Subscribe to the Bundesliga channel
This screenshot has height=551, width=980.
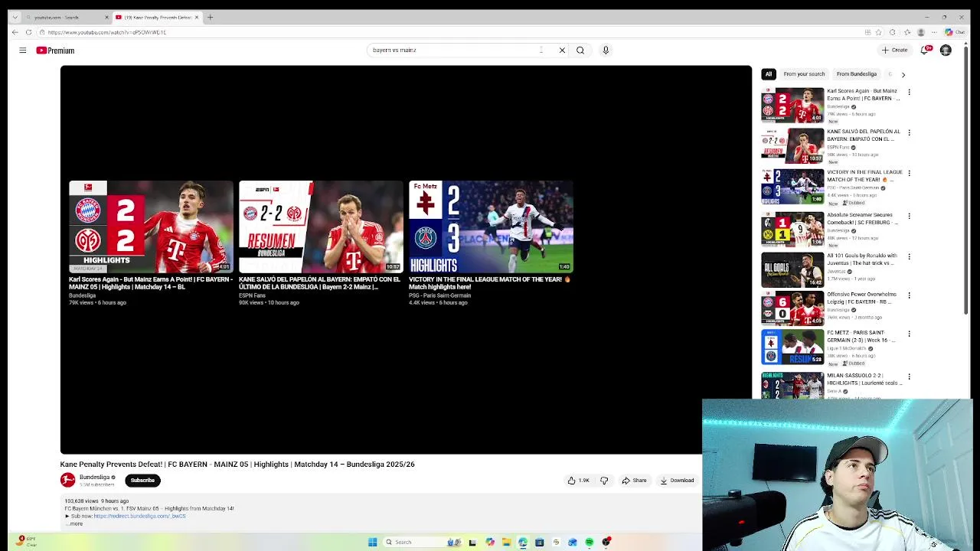tap(142, 481)
